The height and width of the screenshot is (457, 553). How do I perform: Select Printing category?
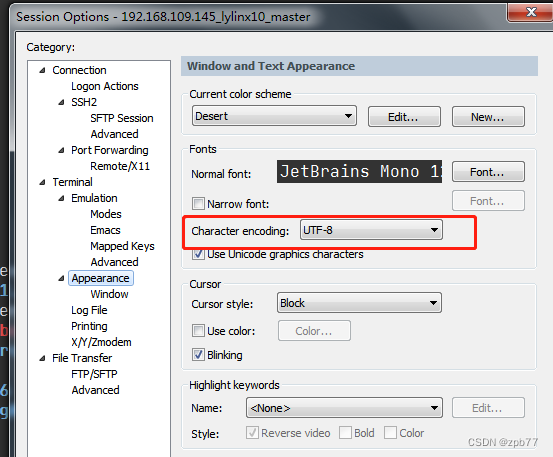coord(89,326)
